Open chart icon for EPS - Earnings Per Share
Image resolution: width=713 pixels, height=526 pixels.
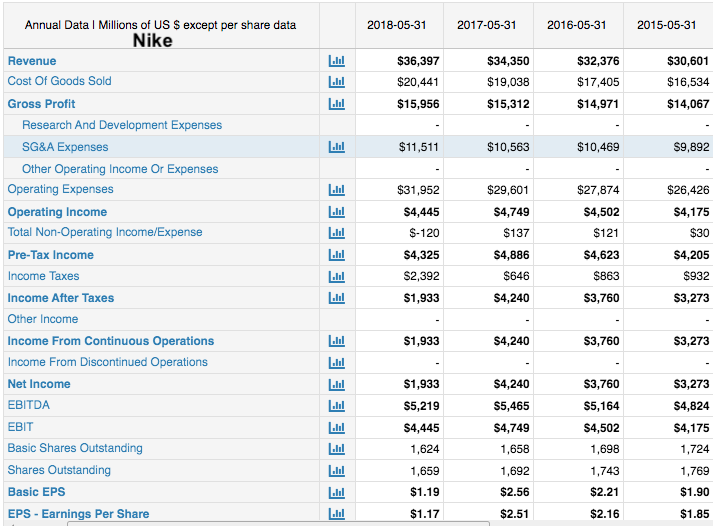click(336, 514)
